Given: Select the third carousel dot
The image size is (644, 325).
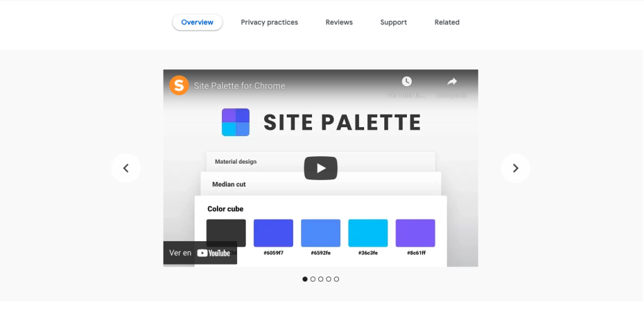Looking at the screenshot, I should pos(321,279).
